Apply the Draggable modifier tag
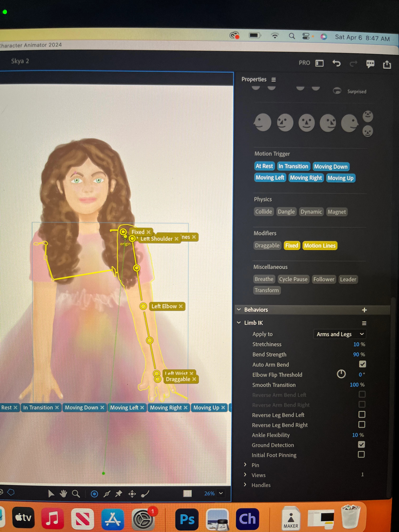 [267, 246]
